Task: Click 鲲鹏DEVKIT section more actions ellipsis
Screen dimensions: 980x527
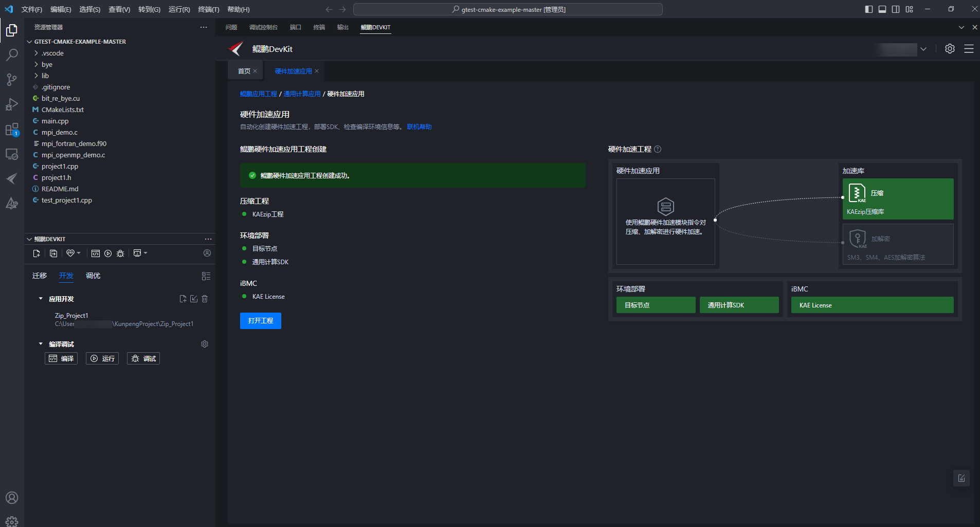Action: 208,239
